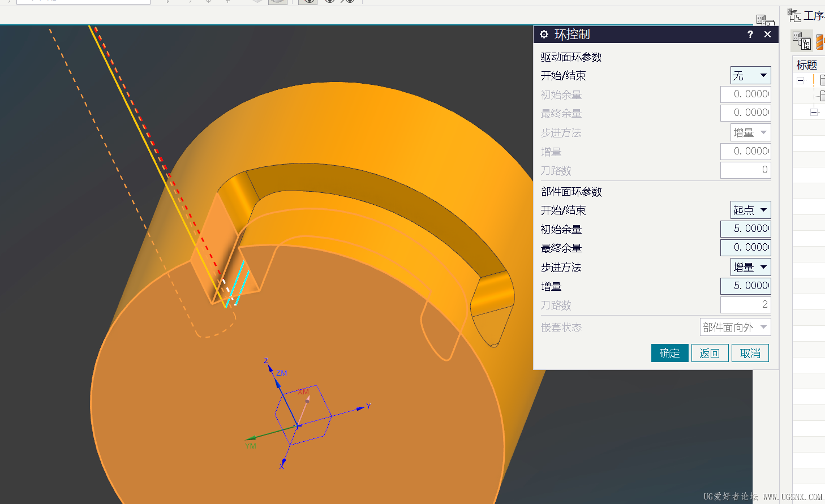Click the gear icon in 环控制 title bar

[544, 35]
